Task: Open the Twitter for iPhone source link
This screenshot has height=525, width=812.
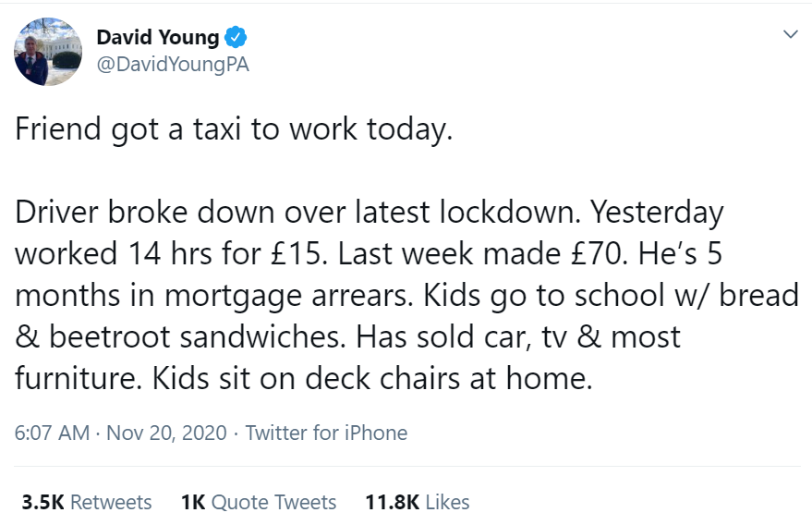Action: (x=326, y=433)
